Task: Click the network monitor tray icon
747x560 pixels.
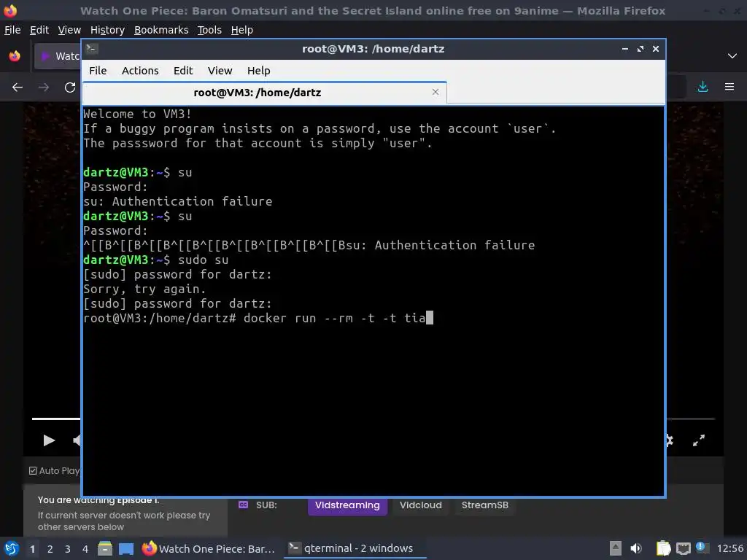Action: 683,549
